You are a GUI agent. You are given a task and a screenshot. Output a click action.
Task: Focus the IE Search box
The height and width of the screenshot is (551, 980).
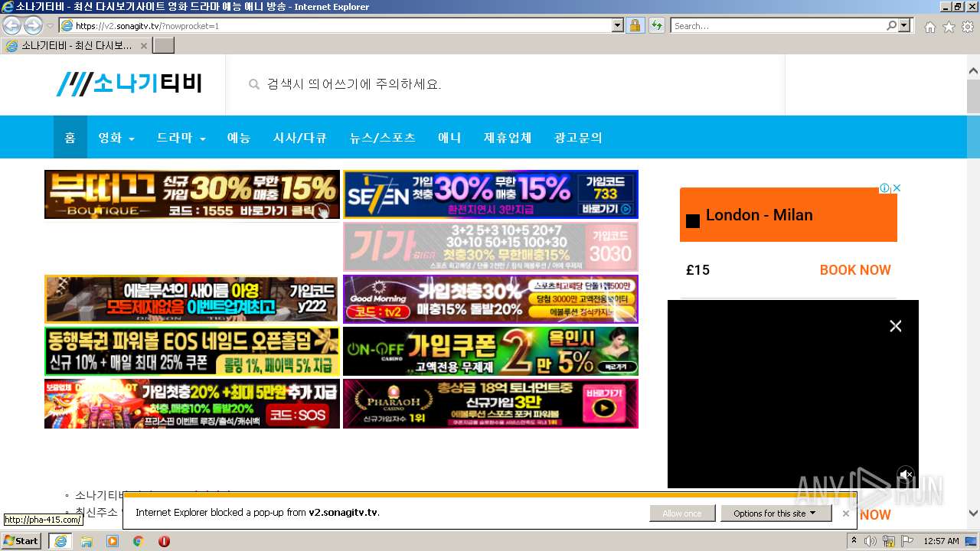click(778, 25)
